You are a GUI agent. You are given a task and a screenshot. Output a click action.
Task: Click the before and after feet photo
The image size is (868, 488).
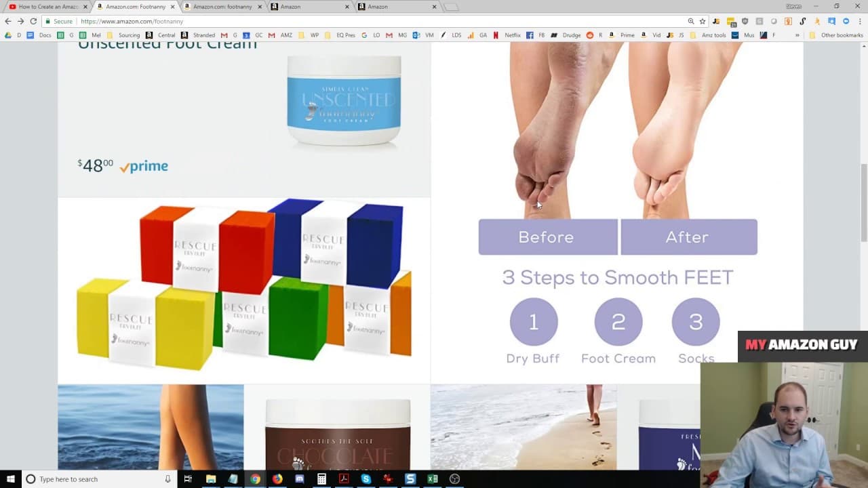(618, 130)
